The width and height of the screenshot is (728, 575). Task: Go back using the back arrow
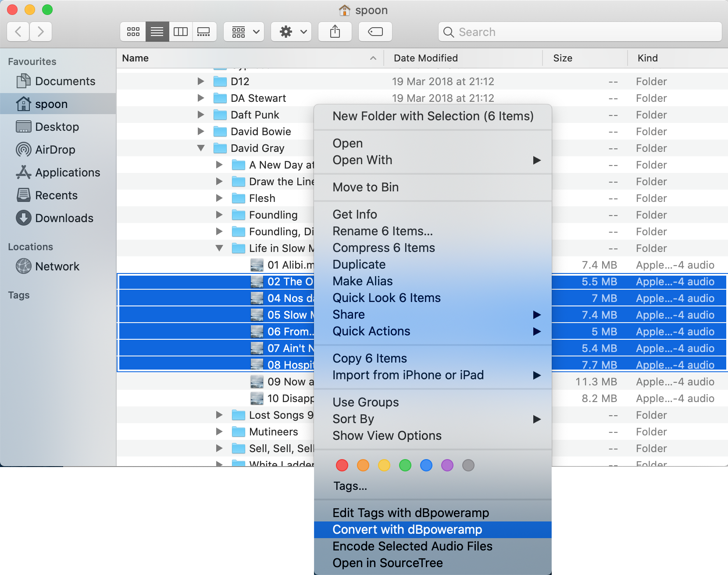18,32
